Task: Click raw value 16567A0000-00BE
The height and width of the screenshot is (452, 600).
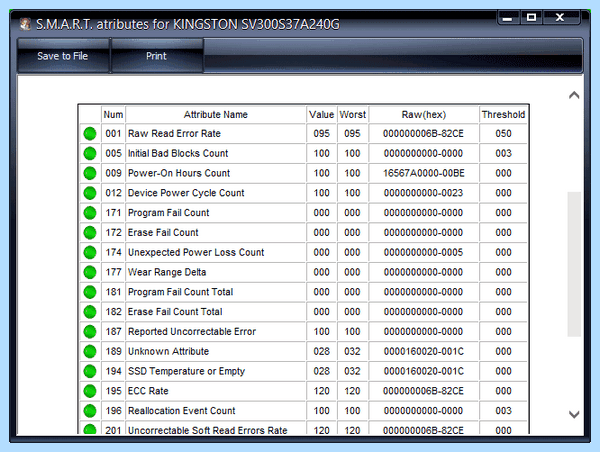Action: coord(424,173)
